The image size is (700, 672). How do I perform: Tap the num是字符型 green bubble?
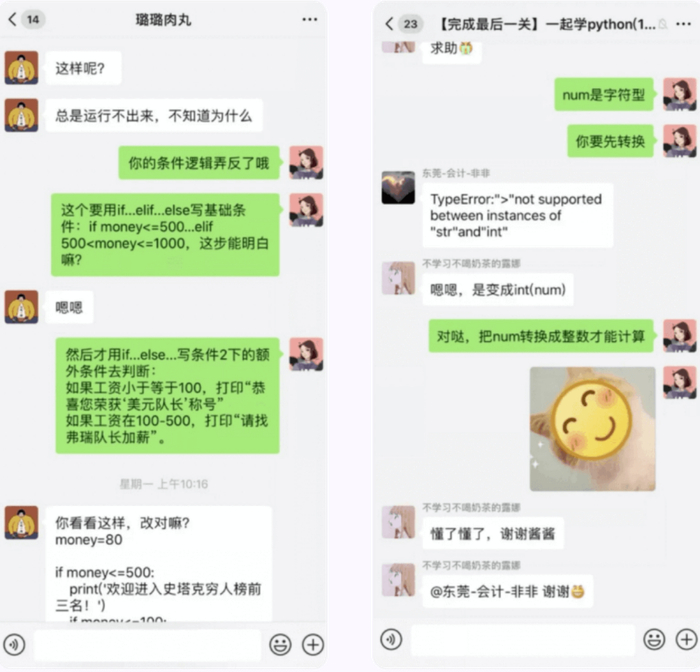(604, 95)
